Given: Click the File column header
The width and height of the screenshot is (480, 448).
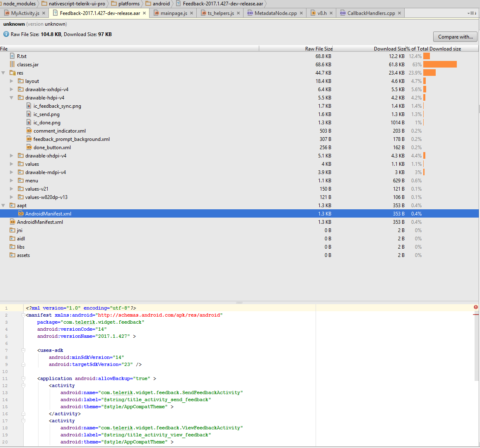Looking at the screenshot, I should click(x=130, y=48).
